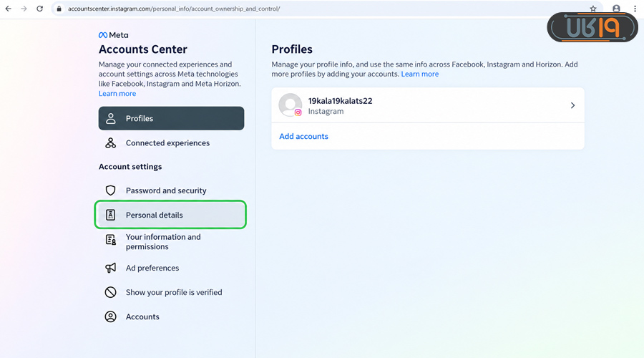
Task: Click the Add accounts link
Action: (303, 137)
